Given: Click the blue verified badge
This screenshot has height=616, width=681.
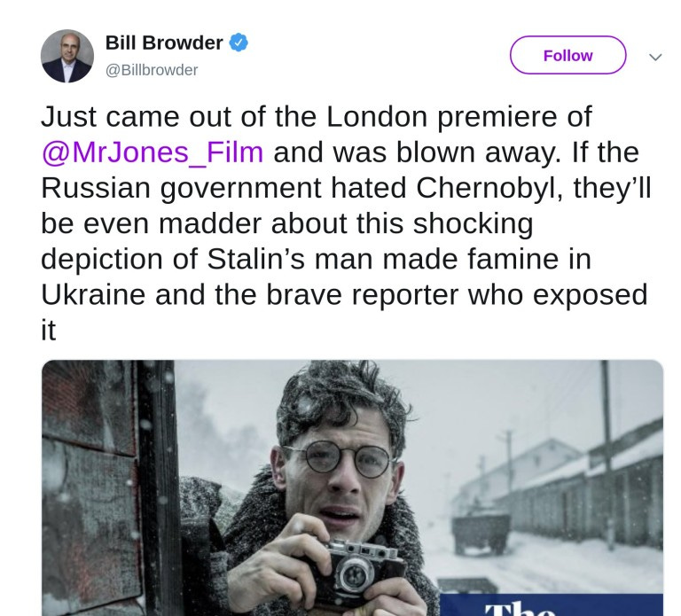Looking at the screenshot, I should (239, 43).
